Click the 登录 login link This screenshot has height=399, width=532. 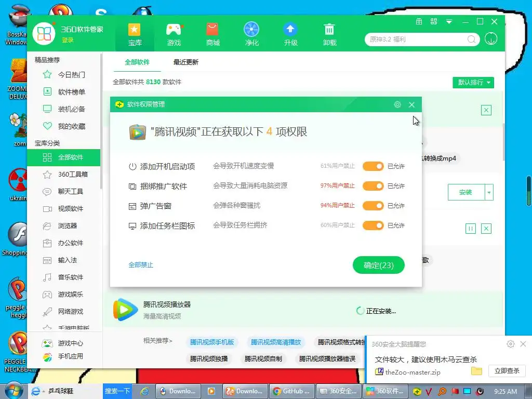click(x=68, y=40)
